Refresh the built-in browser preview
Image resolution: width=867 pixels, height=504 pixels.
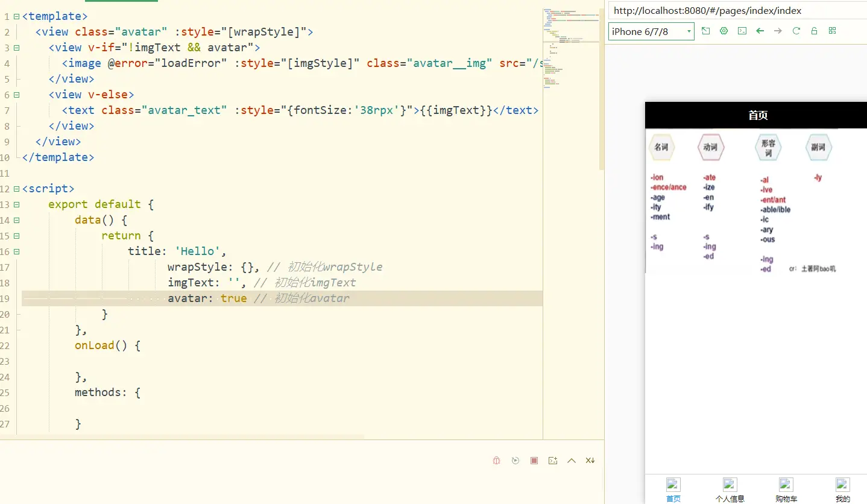click(796, 31)
